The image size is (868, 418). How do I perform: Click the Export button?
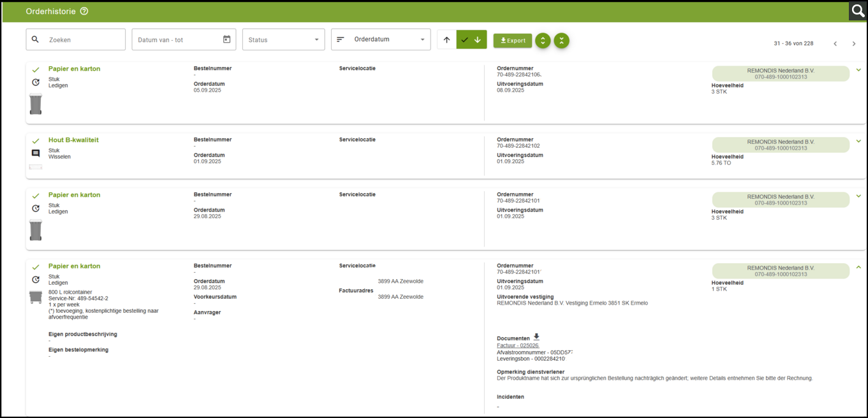coord(513,40)
